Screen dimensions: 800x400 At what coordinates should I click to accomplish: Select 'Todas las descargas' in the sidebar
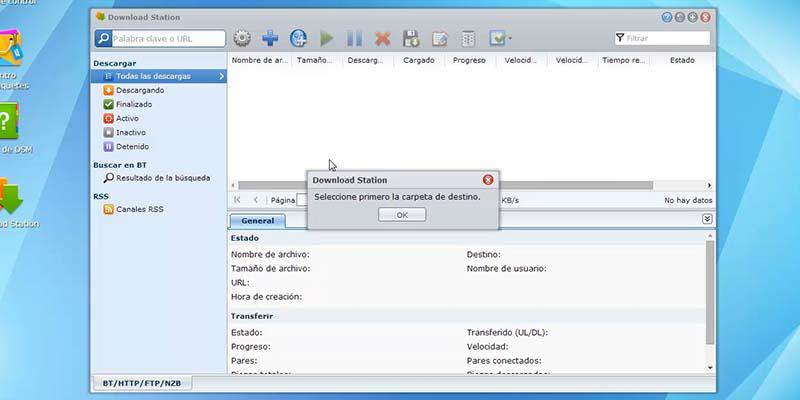tap(159, 76)
